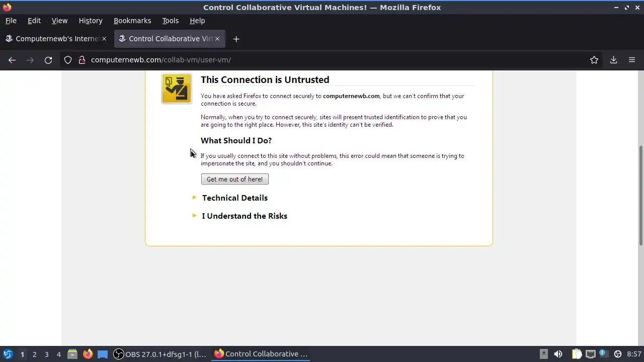This screenshot has width=644, height=362.
Task: Open the Downloads panel icon
Action: [x=613, y=60]
